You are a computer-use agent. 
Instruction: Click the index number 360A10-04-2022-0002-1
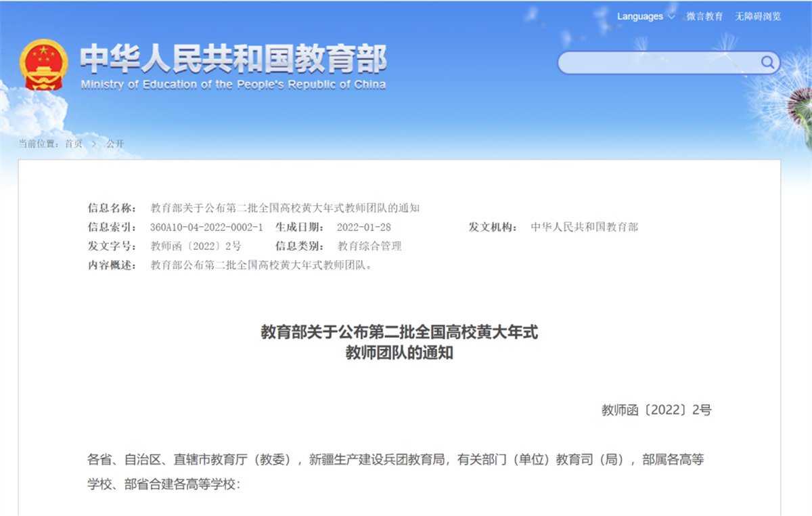pos(206,227)
